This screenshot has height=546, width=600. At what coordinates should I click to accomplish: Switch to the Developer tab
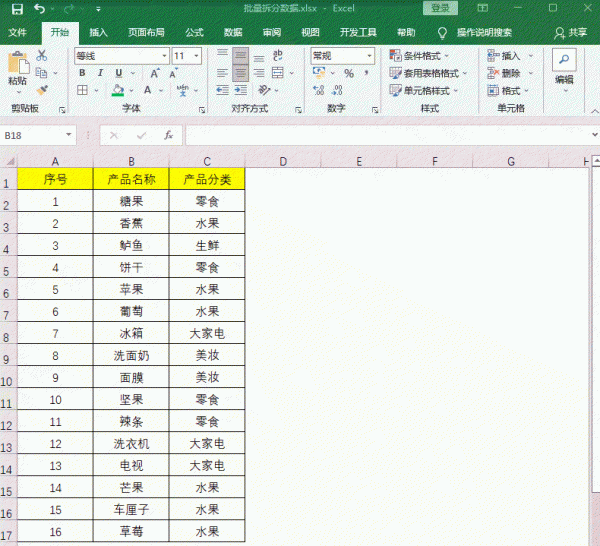pyautogui.click(x=358, y=33)
